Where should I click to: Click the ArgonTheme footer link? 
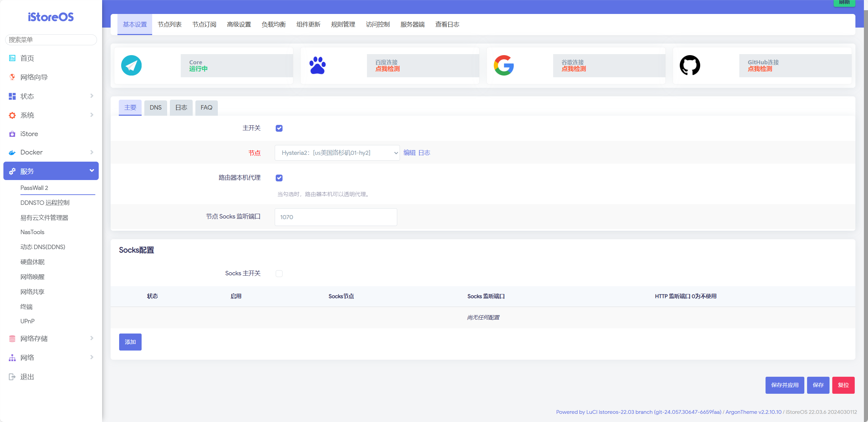(753, 412)
